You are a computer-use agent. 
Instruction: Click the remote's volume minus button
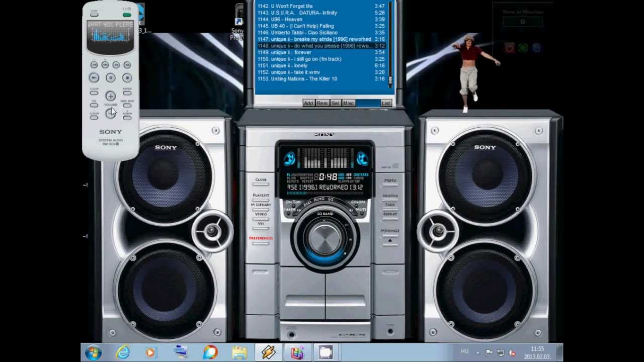point(111,114)
